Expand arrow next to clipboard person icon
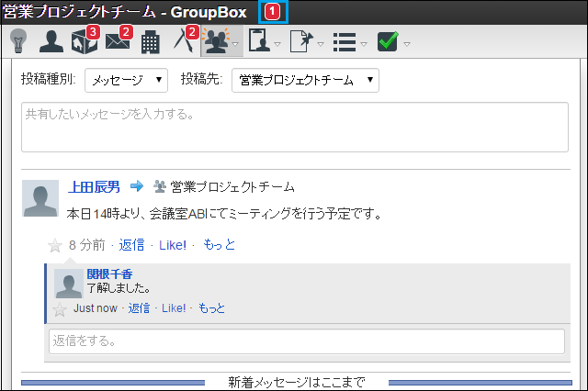This screenshot has width=588, height=391. [x=277, y=44]
